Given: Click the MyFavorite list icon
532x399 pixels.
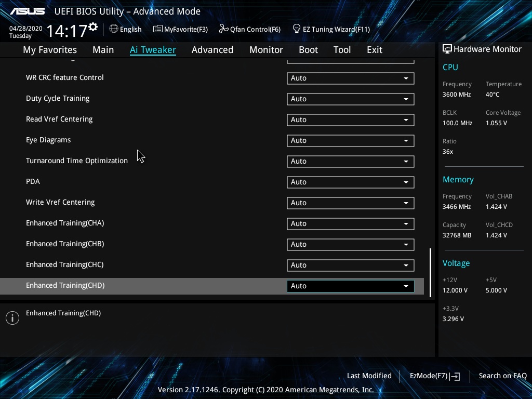Looking at the screenshot, I should click(x=158, y=29).
